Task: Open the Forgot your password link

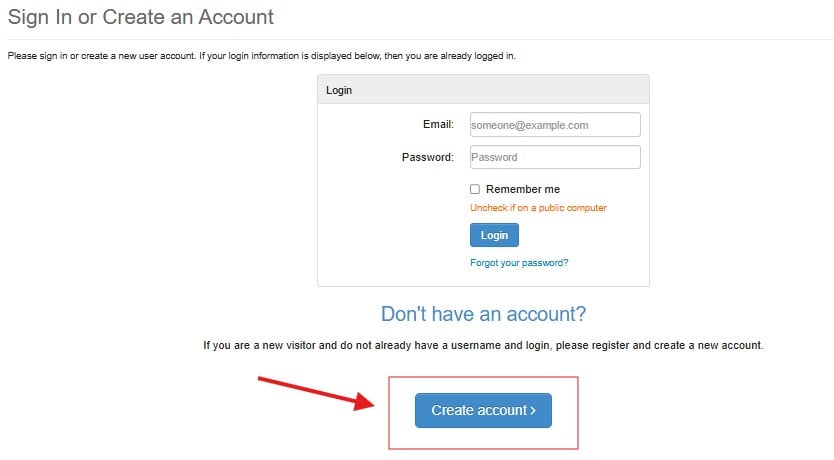Action: click(x=519, y=263)
